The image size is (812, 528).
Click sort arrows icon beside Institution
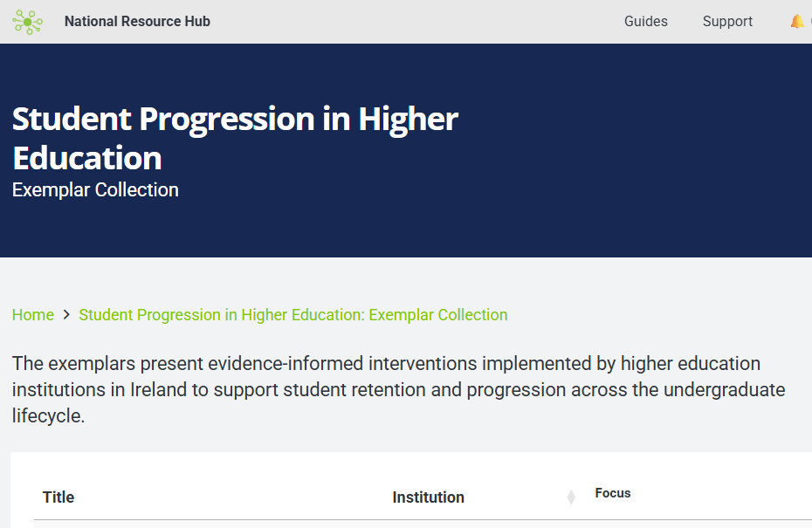click(x=571, y=497)
